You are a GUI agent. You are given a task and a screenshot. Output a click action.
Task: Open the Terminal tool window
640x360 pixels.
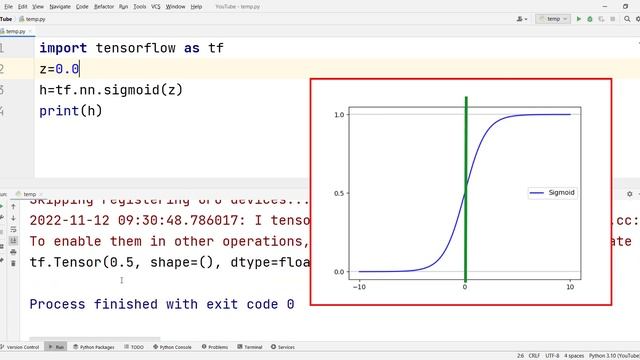point(250,347)
